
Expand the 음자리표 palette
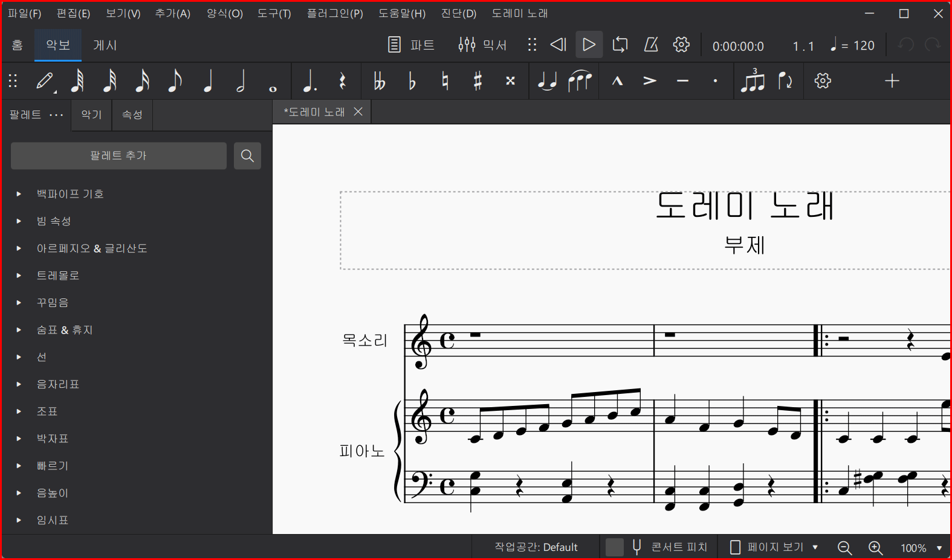(x=19, y=384)
